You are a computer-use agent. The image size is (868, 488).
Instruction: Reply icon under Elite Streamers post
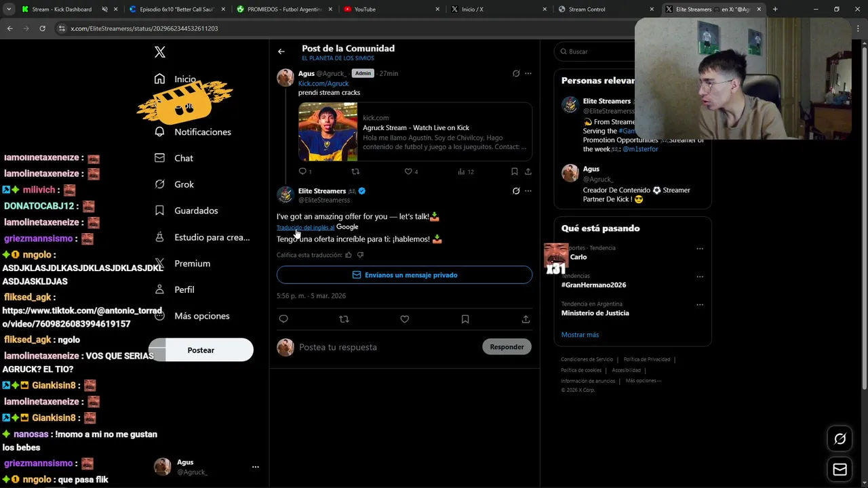pyautogui.click(x=283, y=319)
